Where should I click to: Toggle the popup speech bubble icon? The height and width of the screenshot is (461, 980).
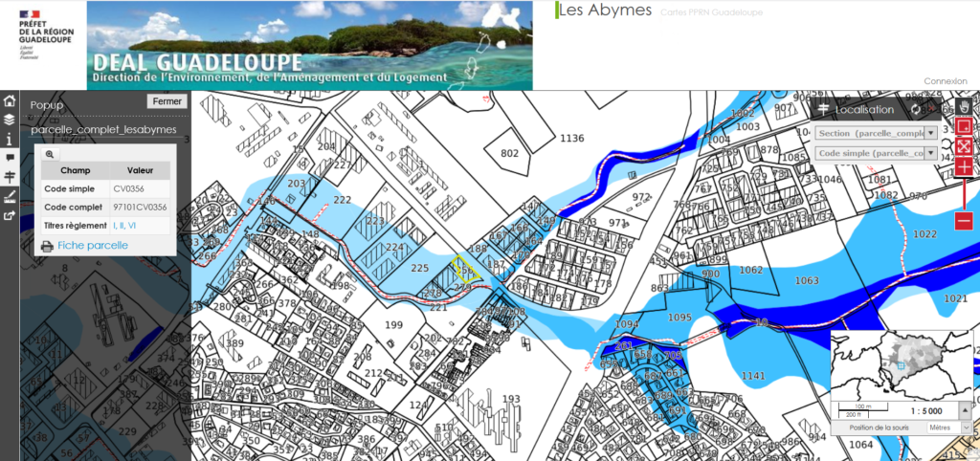click(x=10, y=158)
